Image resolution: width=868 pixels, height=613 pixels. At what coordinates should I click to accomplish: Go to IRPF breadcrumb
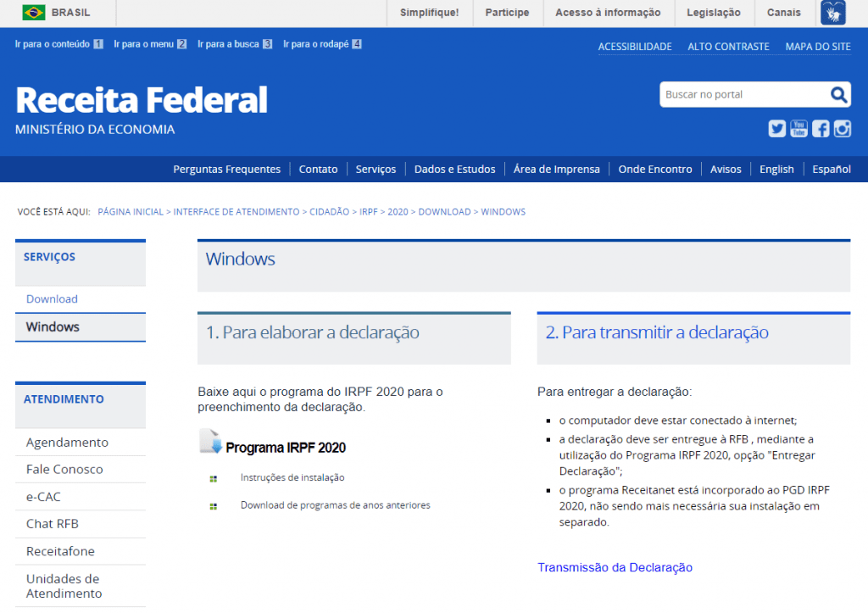[x=368, y=212]
